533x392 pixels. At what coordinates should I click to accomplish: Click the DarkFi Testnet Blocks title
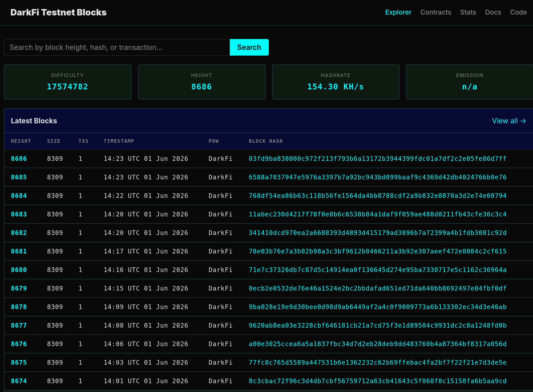(x=58, y=12)
